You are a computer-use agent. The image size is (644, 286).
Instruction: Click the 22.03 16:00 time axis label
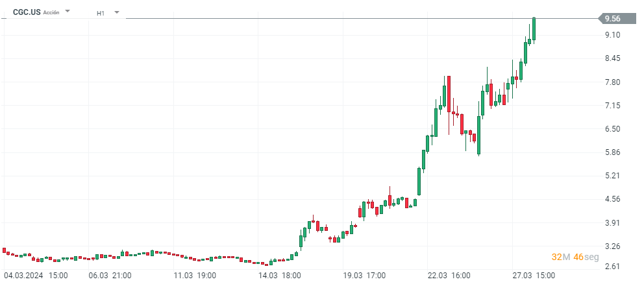point(449,276)
